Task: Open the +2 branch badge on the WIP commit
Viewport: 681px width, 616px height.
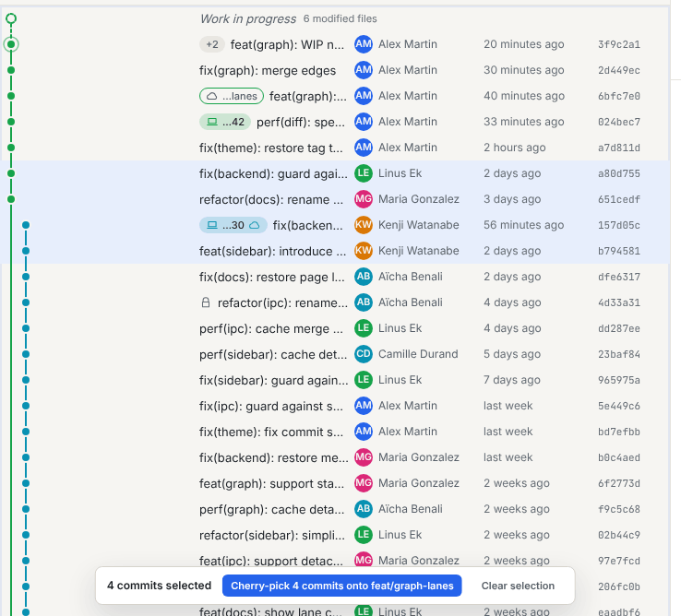Action: [x=212, y=44]
